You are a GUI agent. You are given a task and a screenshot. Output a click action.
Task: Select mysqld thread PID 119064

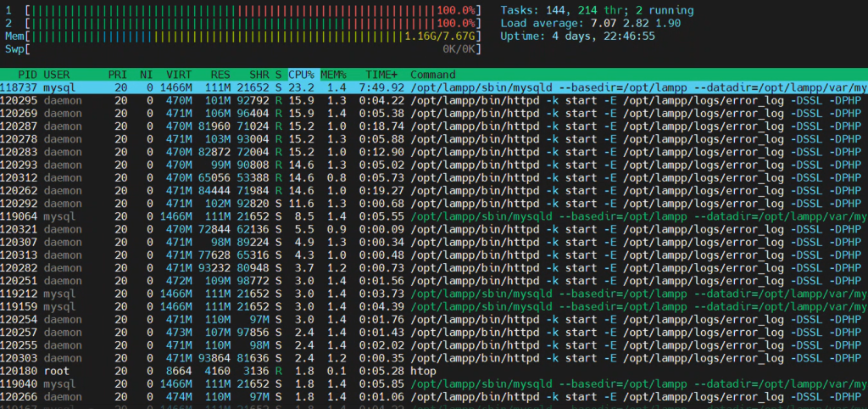coord(434,216)
